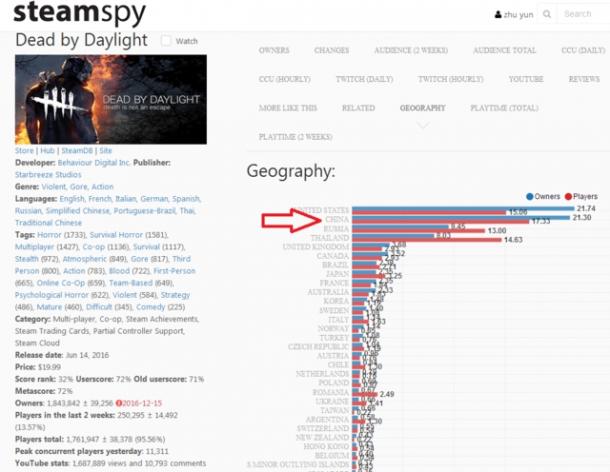Open the CCU (Daily) tab
The width and height of the screenshot is (610, 472).
(x=583, y=50)
